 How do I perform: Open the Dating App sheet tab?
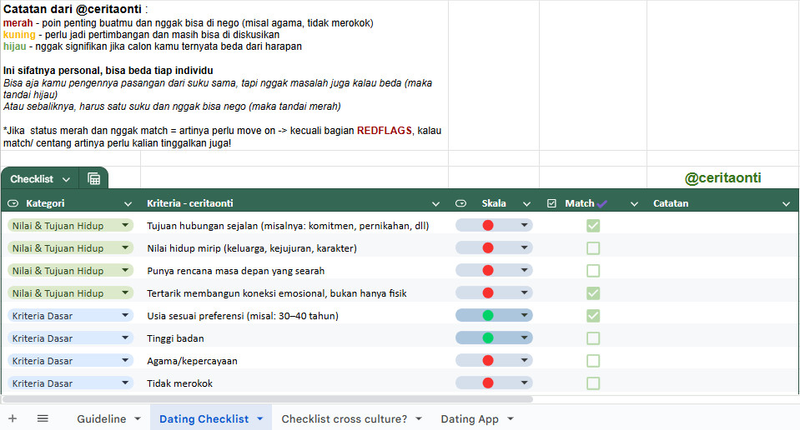[x=469, y=419]
